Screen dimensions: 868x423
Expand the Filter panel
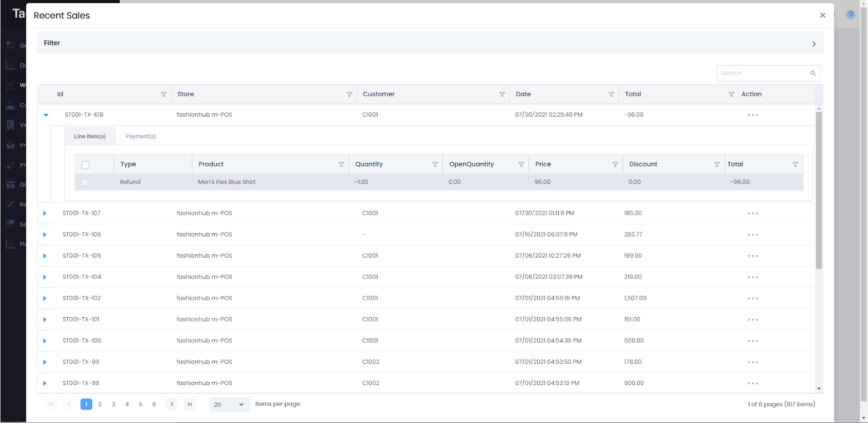tap(813, 44)
